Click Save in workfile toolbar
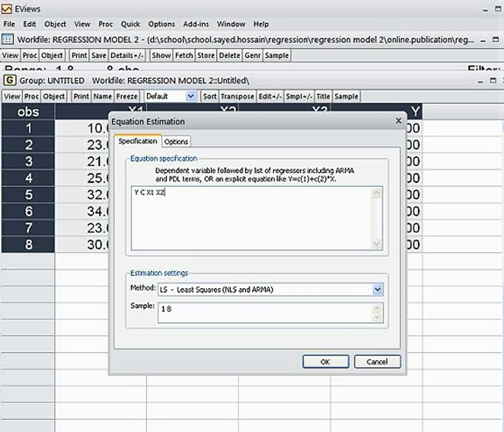 (x=98, y=55)
